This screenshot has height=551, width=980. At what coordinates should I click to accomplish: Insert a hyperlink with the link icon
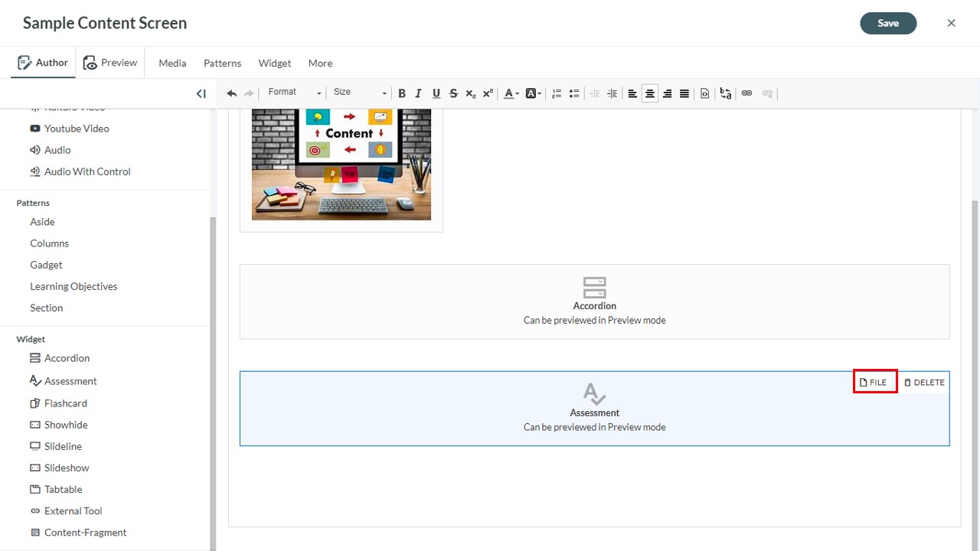tap(746, 93)
